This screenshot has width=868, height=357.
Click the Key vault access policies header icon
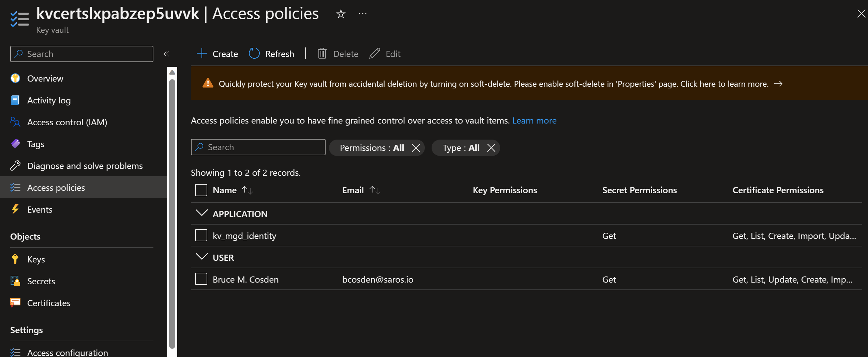click(19, 19)
